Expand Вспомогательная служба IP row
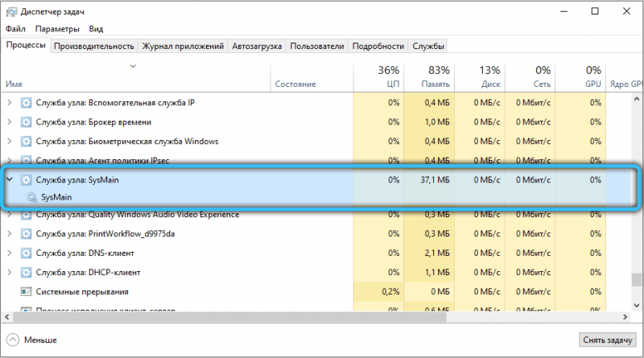The width and height of the screenshot is (644, 358). [10, 103]
